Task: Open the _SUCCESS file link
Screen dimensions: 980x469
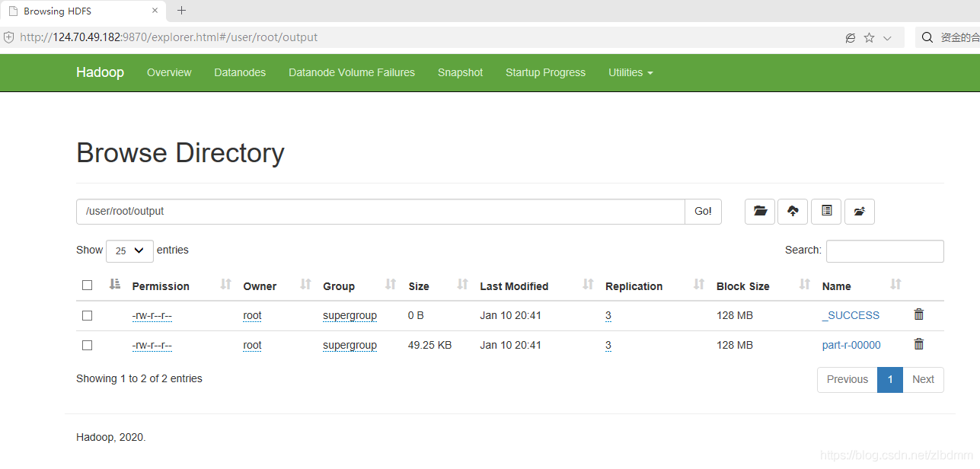Action: pos(851,315)
